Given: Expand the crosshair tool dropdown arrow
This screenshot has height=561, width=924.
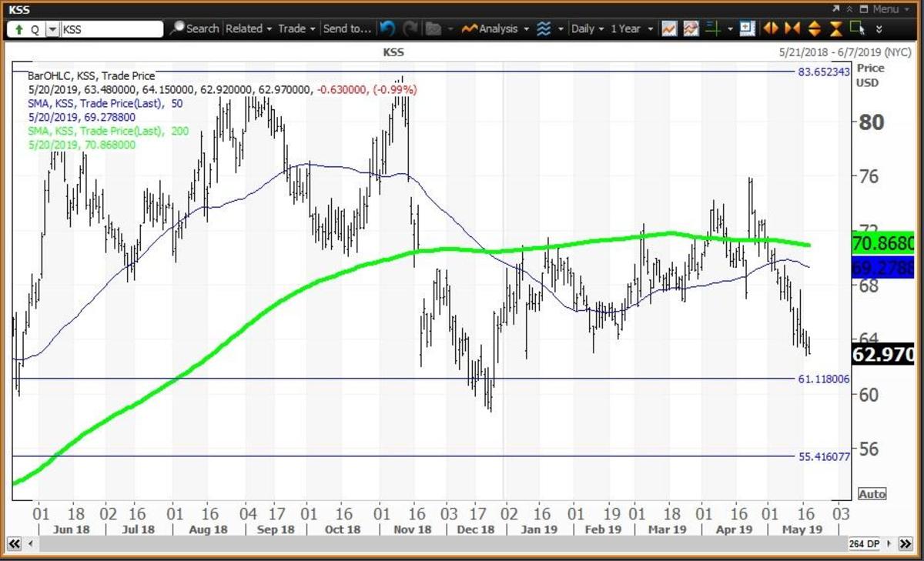Looking at the screenshot, I should (x=728, y=29).
